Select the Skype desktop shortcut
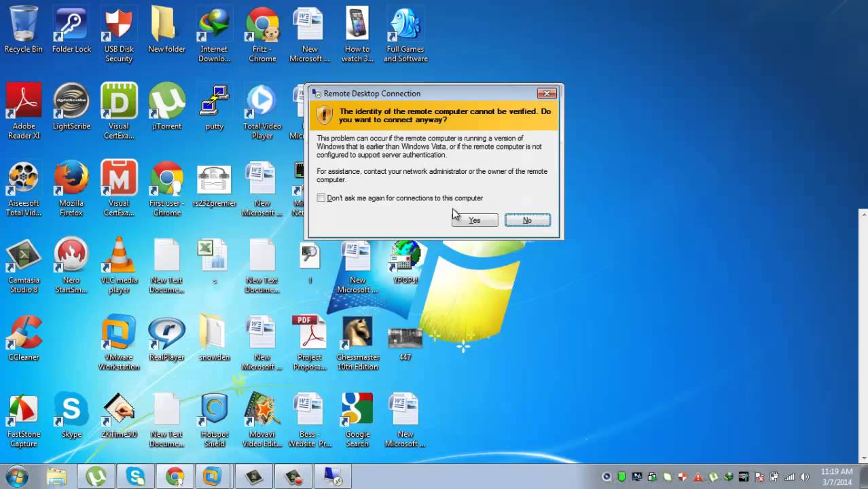Screen dimensions: 868x489 coord(71,415)
